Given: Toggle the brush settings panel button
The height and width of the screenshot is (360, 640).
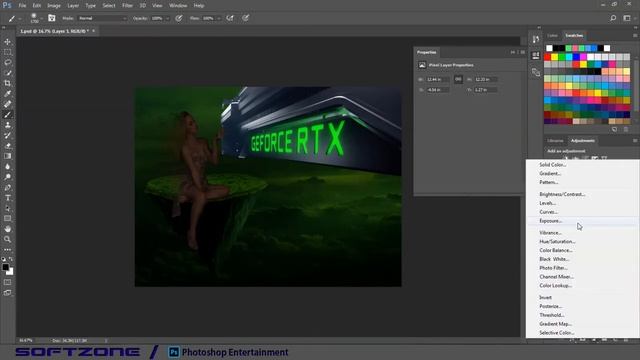Looking at the screenshot, I should tap(51, 18).
